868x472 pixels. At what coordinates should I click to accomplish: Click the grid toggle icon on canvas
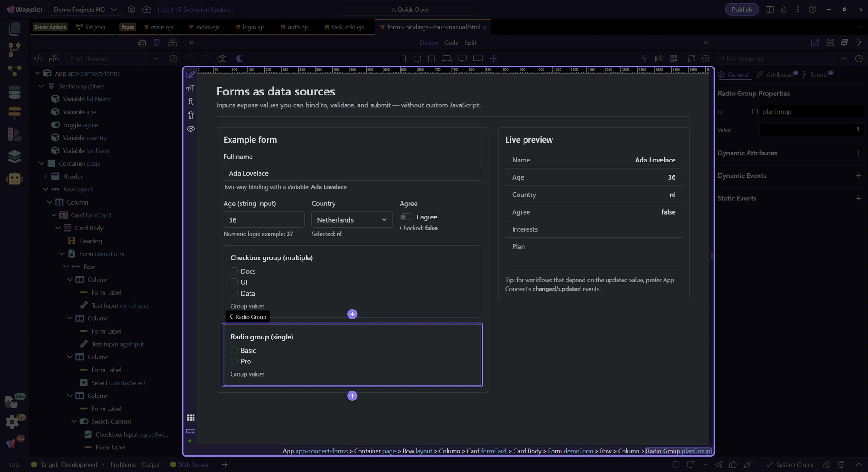tap(191, 417)
